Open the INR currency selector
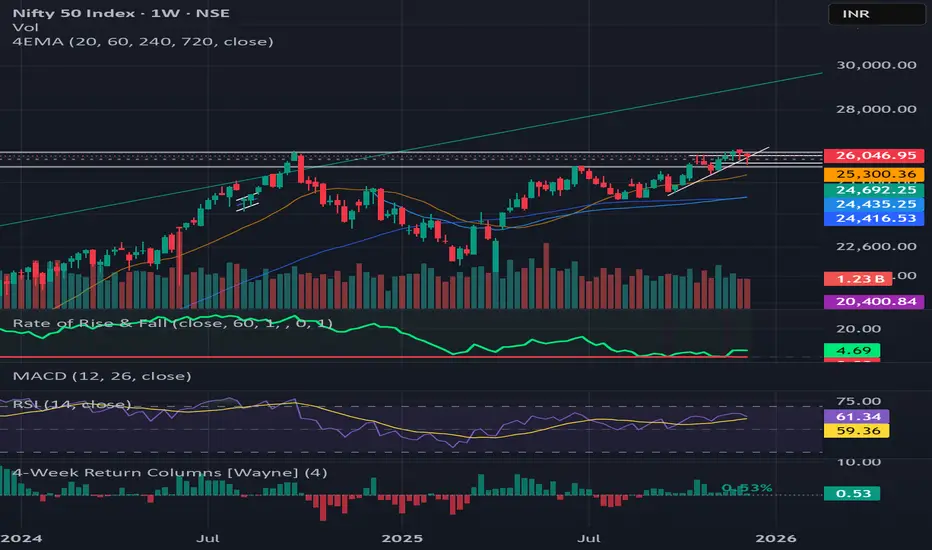932x550 pixels. pyautogui.click(x=877, y=14)
